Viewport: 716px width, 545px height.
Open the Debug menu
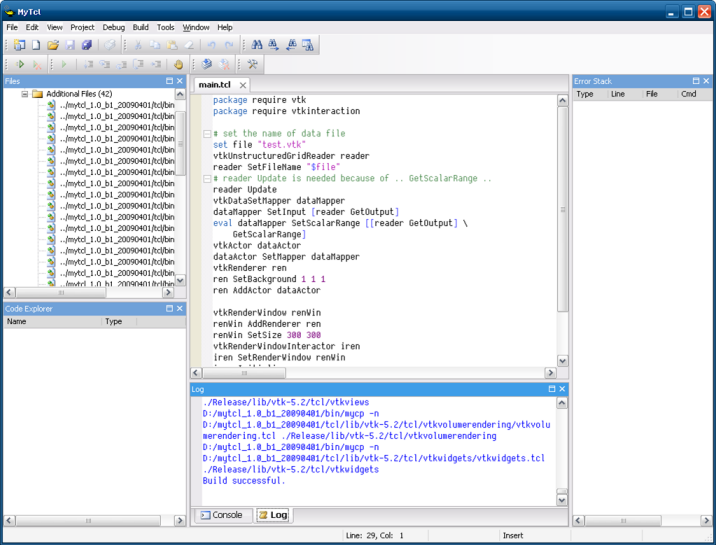113,27
